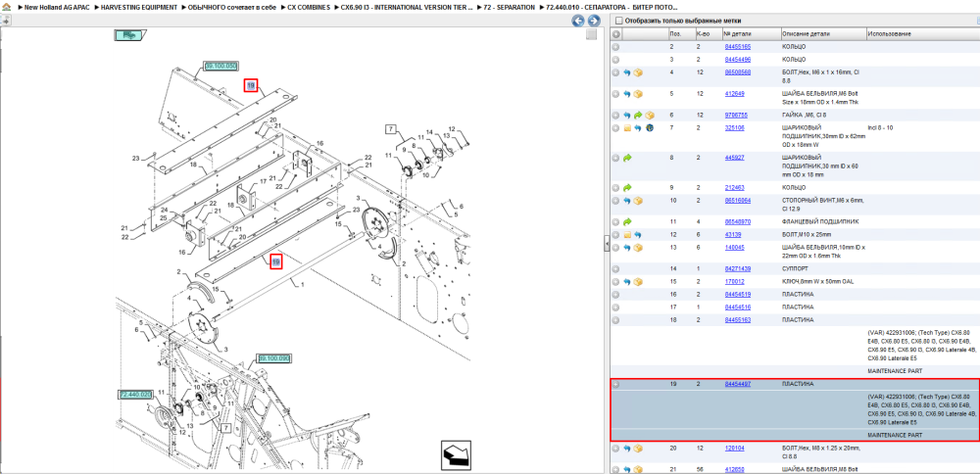Click the round add button for part 84454497

pos(615,385)
